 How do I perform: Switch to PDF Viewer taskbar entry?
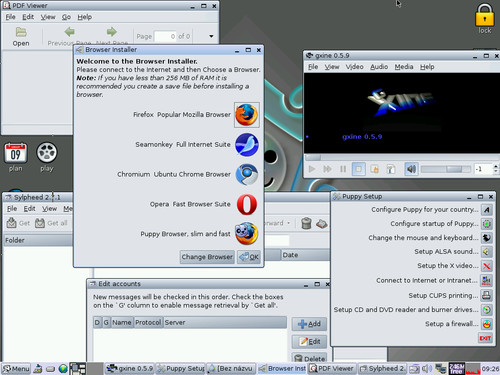tap(332, 369)
